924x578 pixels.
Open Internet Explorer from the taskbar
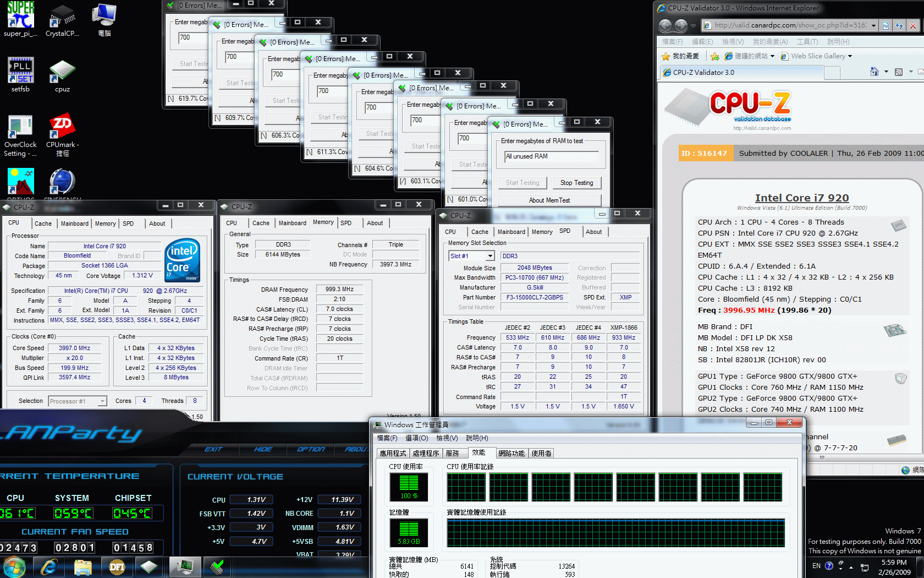pos(48,567)
